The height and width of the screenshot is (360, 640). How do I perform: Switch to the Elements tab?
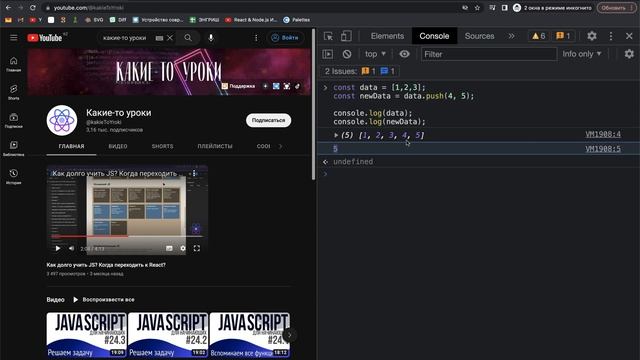point(387,36)
